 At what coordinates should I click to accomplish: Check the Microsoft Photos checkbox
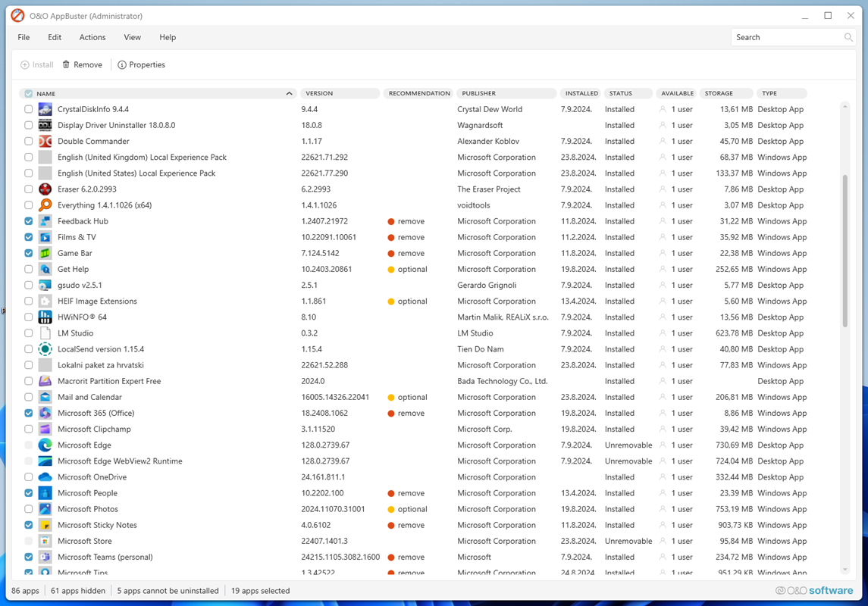[29, 509]
